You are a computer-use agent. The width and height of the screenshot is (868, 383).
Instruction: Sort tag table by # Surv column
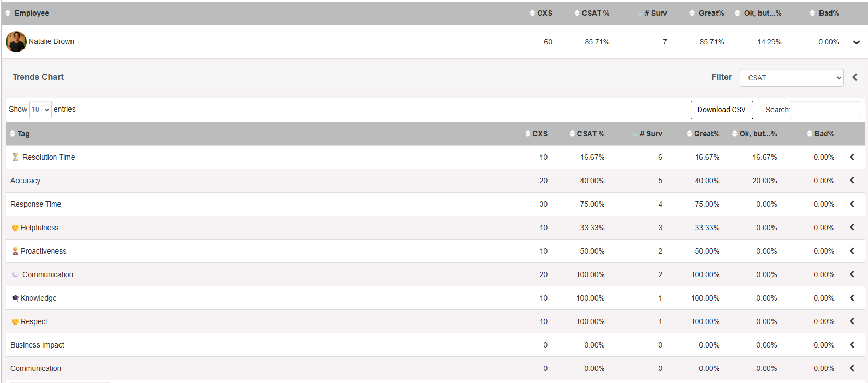[648, 134]
